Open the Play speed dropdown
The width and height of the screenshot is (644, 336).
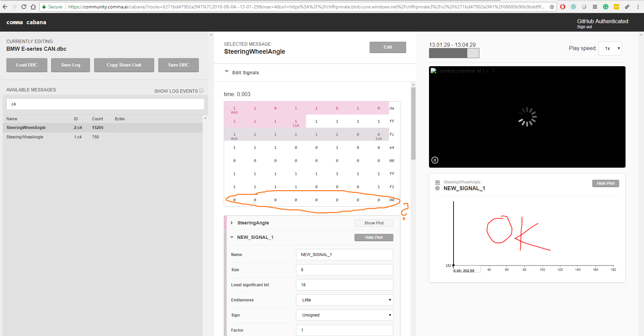[x=610, y=48]
